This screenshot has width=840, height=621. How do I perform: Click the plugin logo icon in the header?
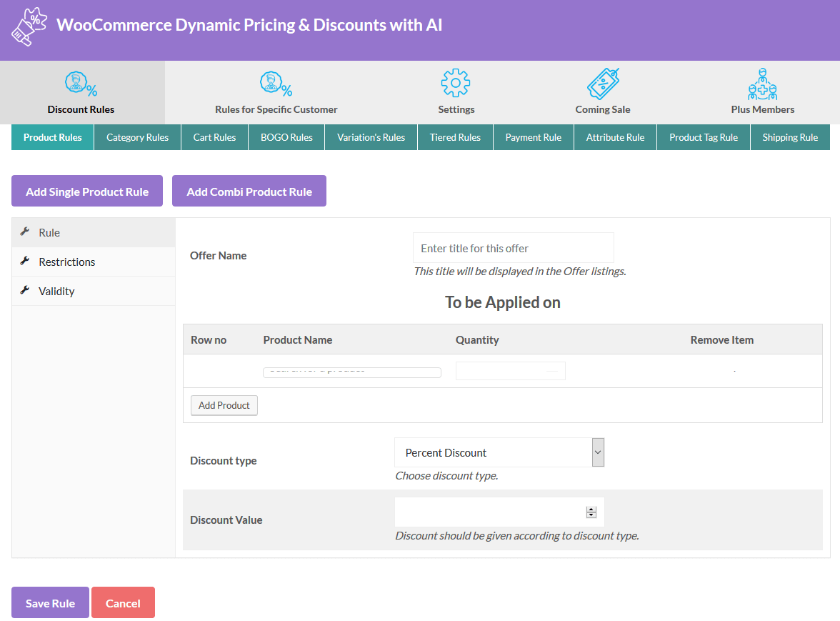29,28
